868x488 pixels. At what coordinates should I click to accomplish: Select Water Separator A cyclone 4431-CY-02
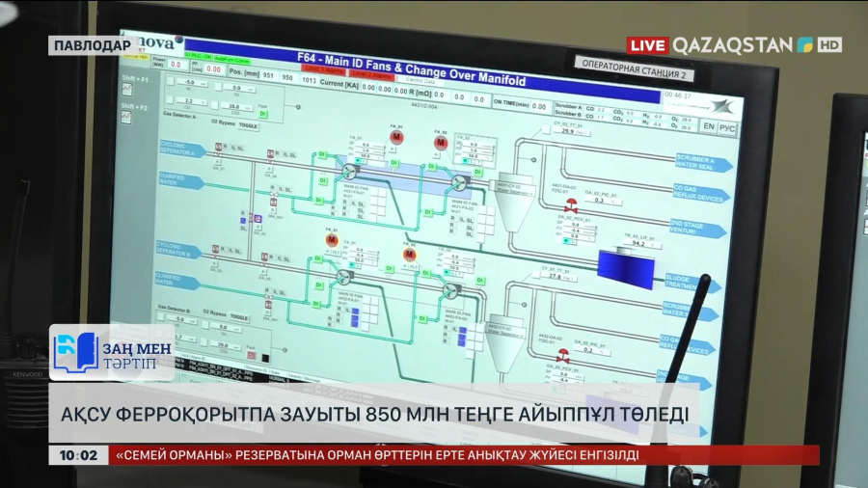pyautogui.click(x=514, y=204)
